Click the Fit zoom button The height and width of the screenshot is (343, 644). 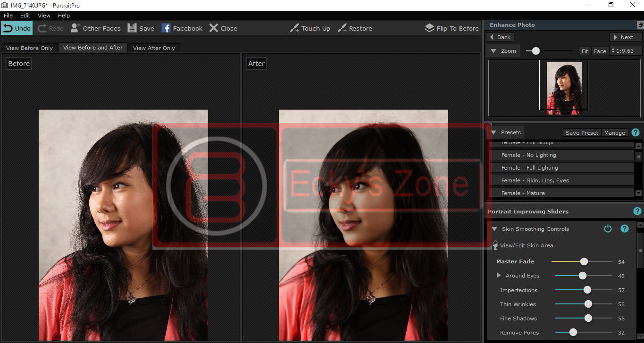coord(585,51)
